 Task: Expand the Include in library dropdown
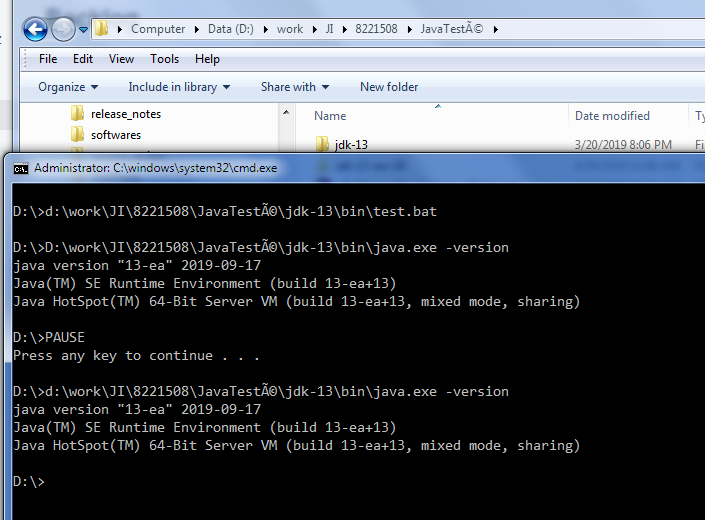(x=179, y=87)
